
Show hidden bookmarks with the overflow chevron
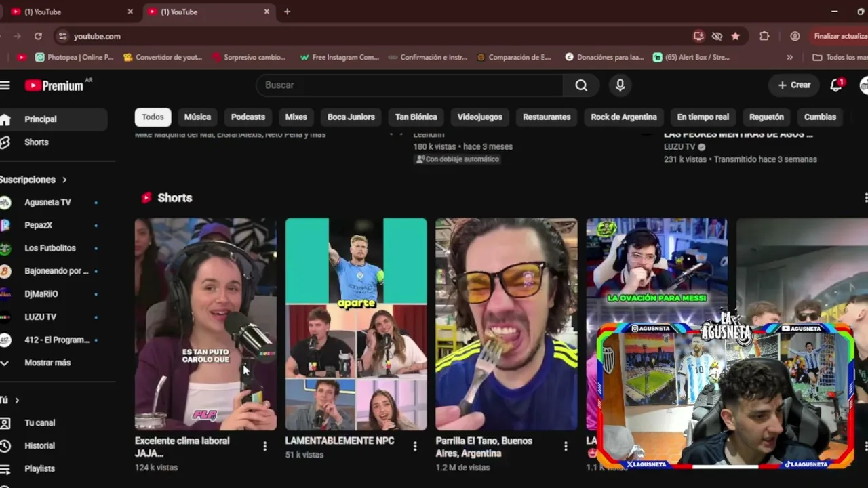[789, 57]
